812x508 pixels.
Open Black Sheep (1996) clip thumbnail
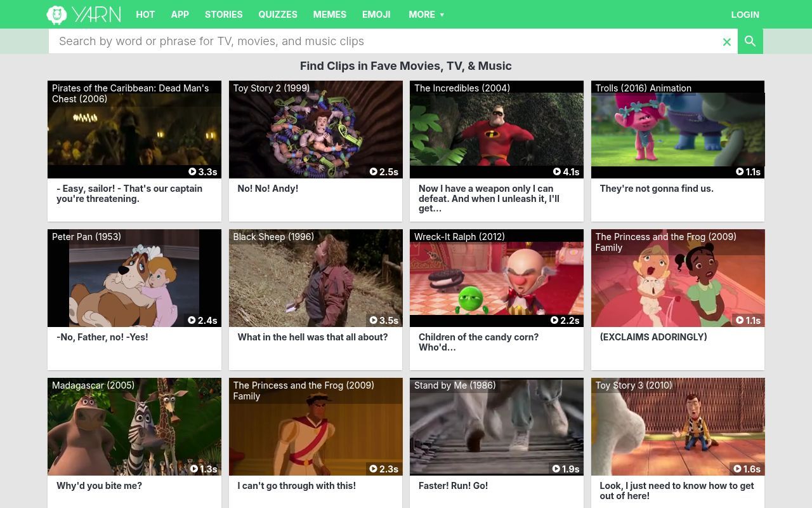click(316, 278)
